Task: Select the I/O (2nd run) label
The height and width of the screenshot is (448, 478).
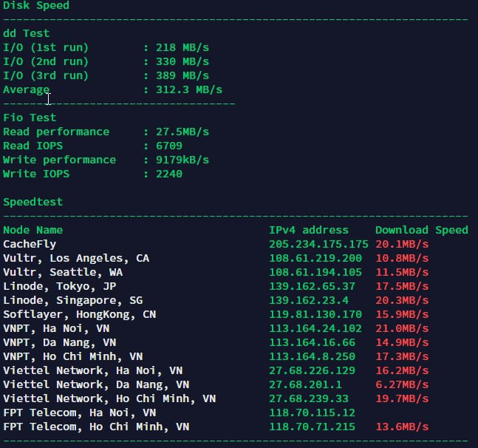Action: pos(46,61)
